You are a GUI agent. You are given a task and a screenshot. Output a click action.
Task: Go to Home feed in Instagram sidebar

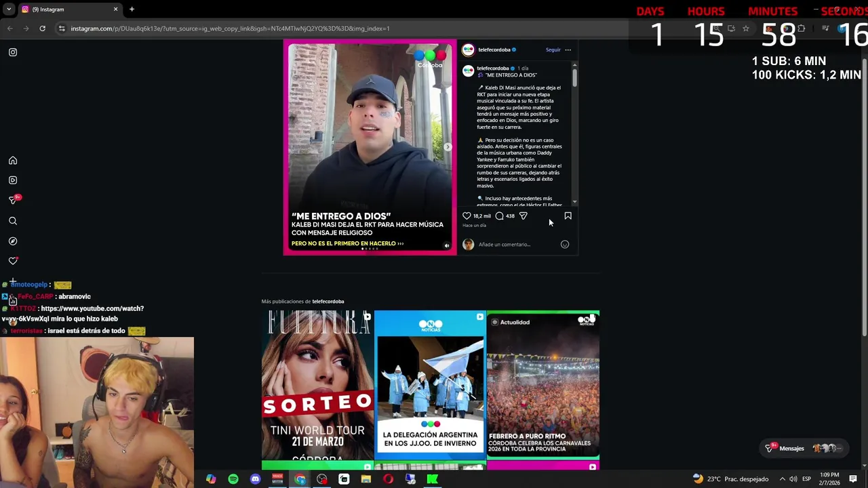13,161
